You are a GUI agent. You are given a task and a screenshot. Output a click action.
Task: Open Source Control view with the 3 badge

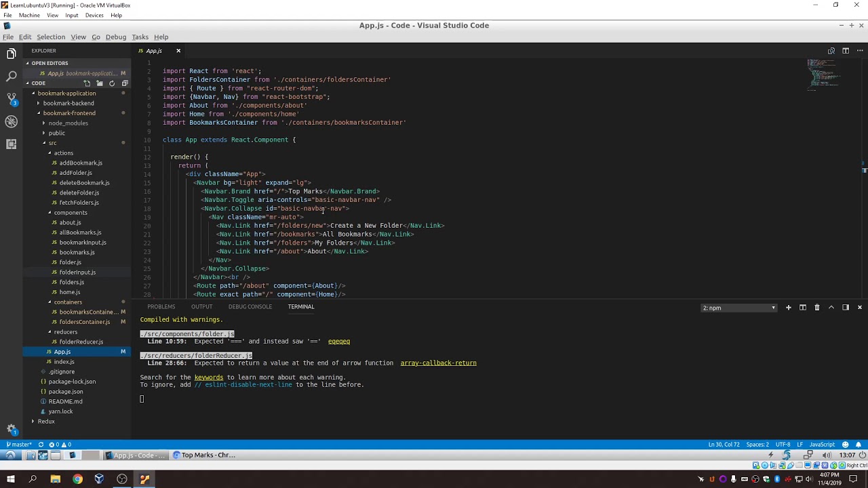11,99
